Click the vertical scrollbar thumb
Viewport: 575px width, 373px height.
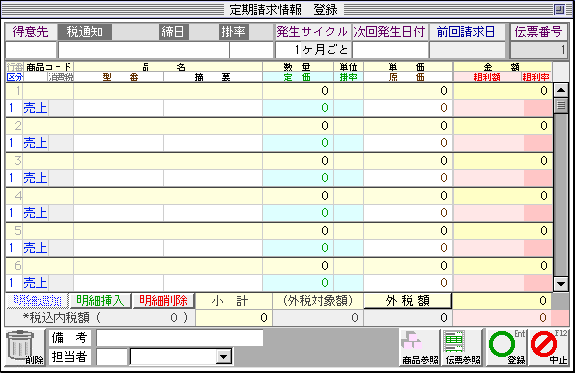561,106
